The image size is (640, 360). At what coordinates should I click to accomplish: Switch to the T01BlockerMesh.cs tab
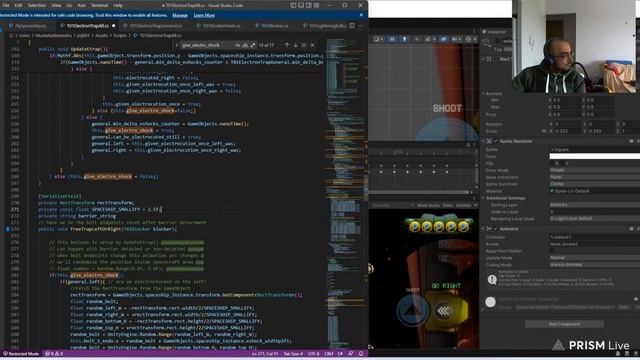point(221,25)
